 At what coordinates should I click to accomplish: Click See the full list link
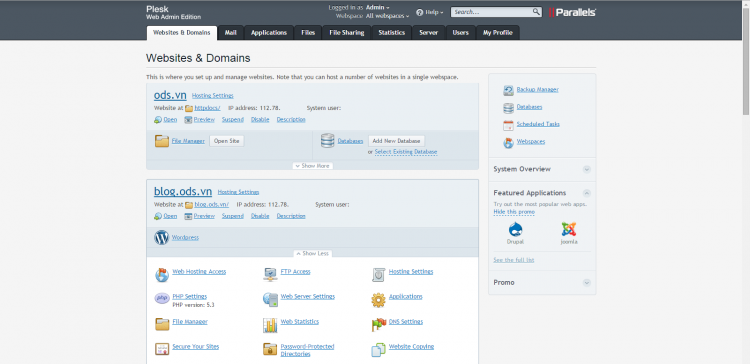(514, 260)
